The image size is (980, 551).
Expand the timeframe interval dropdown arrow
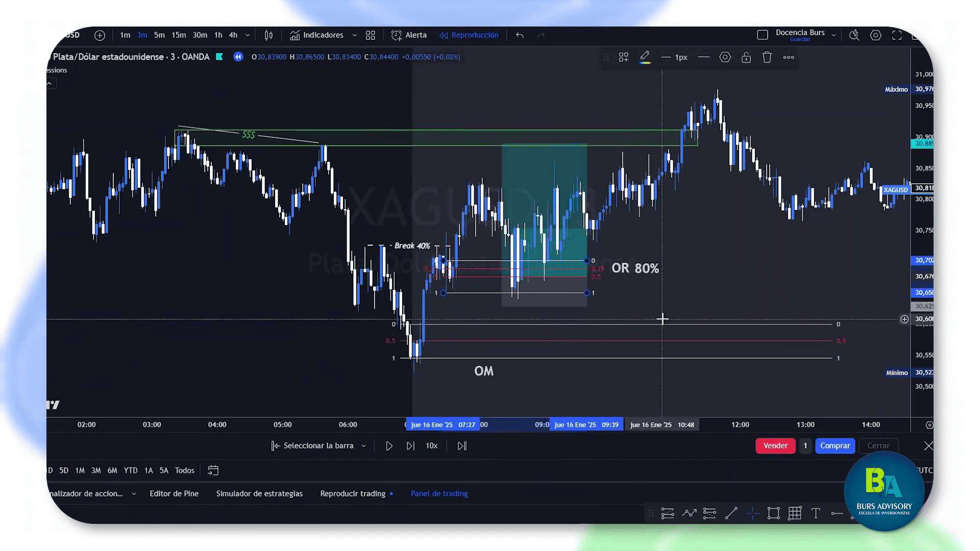[248, 35]
